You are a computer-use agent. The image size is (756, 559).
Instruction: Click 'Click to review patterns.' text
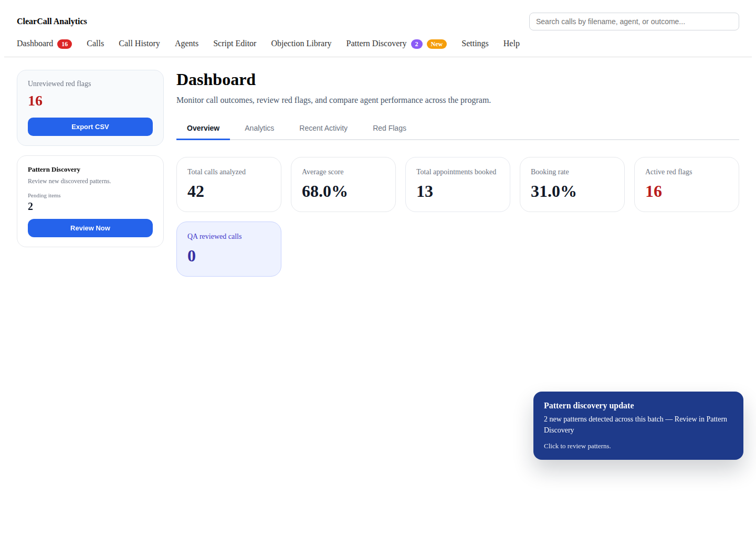[577, 446]
